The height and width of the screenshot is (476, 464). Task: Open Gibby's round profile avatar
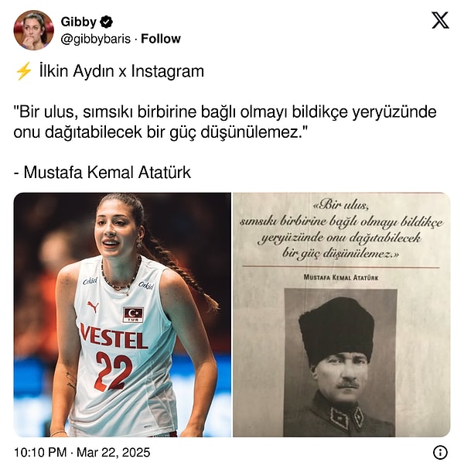(x=33, y=30)
